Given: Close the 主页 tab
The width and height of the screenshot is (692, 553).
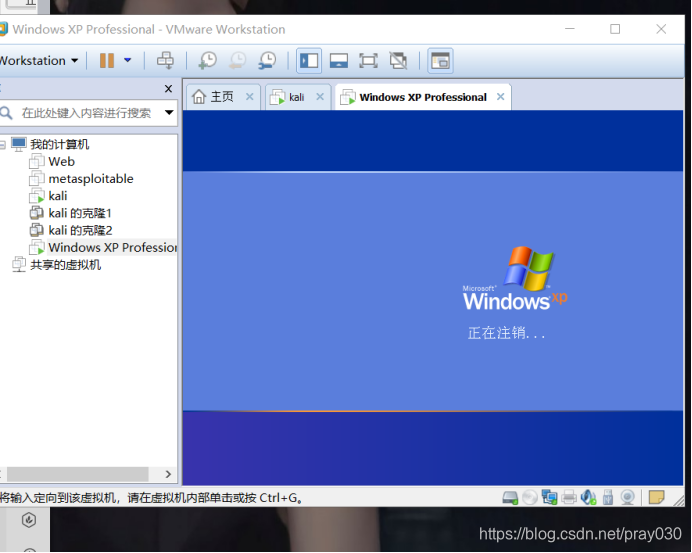Looking at the screenshot, I should (250, 97).
